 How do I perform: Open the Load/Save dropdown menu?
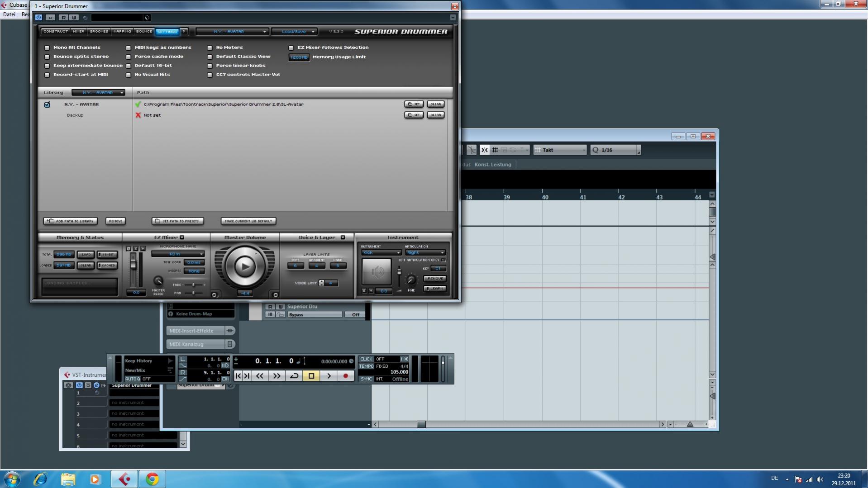(x=294, y=32)
